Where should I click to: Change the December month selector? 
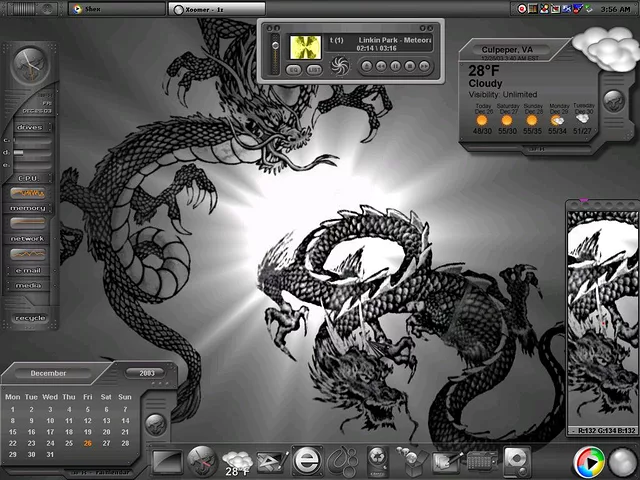click(x=51, y=373)
